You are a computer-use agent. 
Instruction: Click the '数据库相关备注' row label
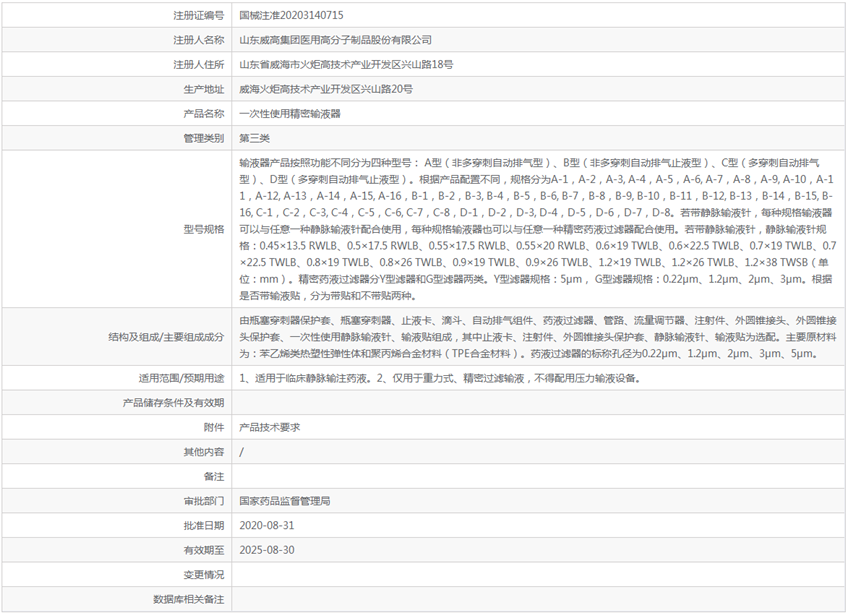(189, 600)
